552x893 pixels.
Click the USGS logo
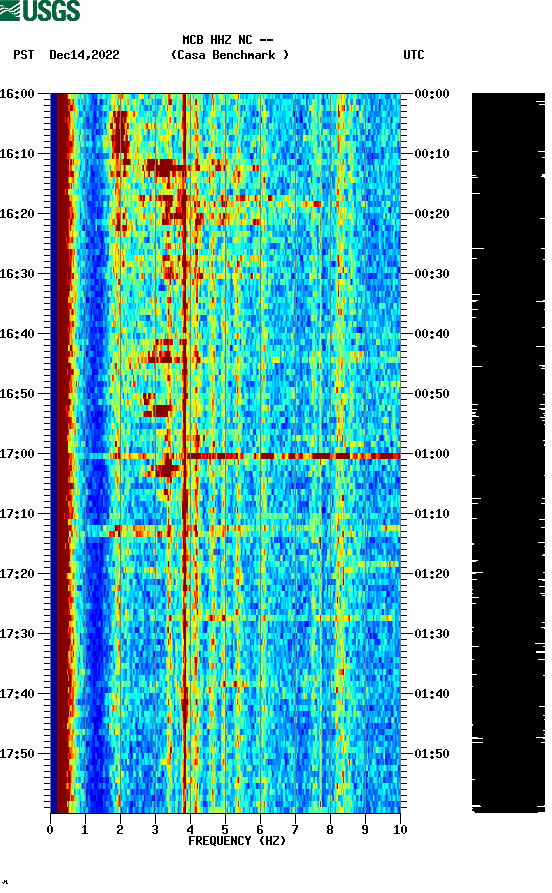tap(40, 10)
